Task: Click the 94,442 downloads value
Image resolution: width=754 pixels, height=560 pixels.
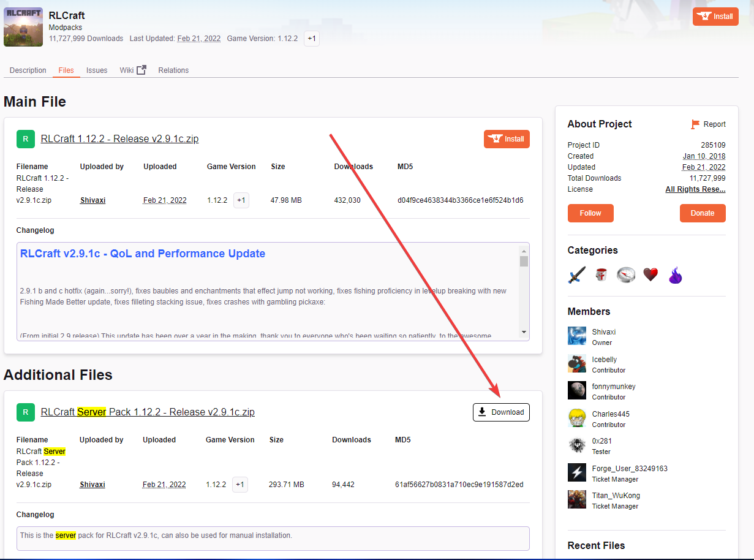Action: (344, 485)
